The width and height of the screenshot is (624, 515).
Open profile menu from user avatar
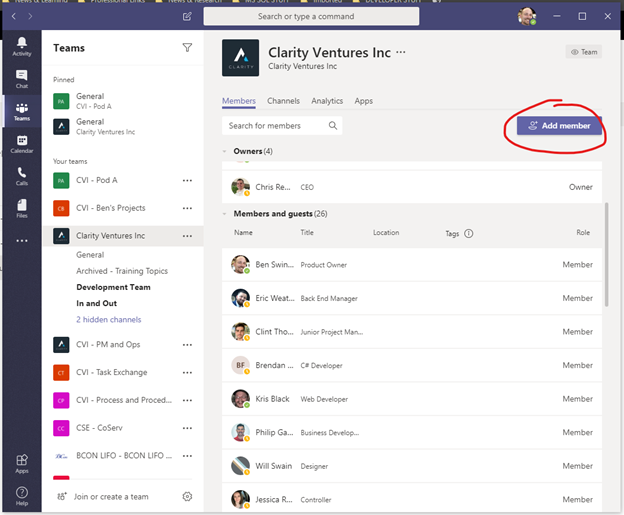click(x=526, y=16)
